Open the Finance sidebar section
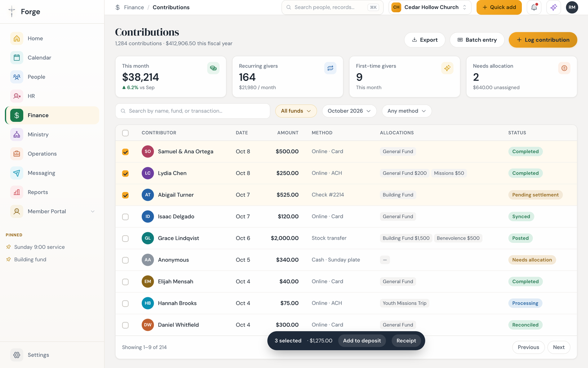Viewport: 588px width, 368px height. tap(52, 115)
